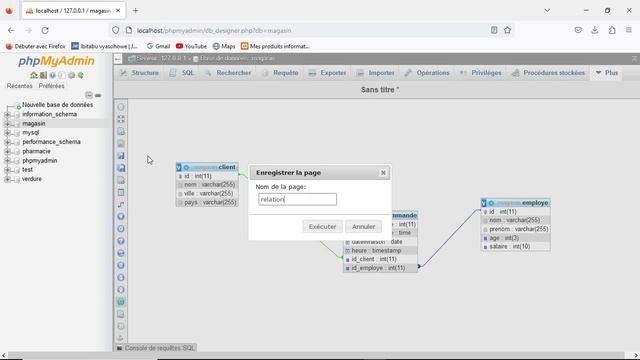Toggle the designer tables list icon
Viewport: 640px width, 360px height.
pos(121,107)
